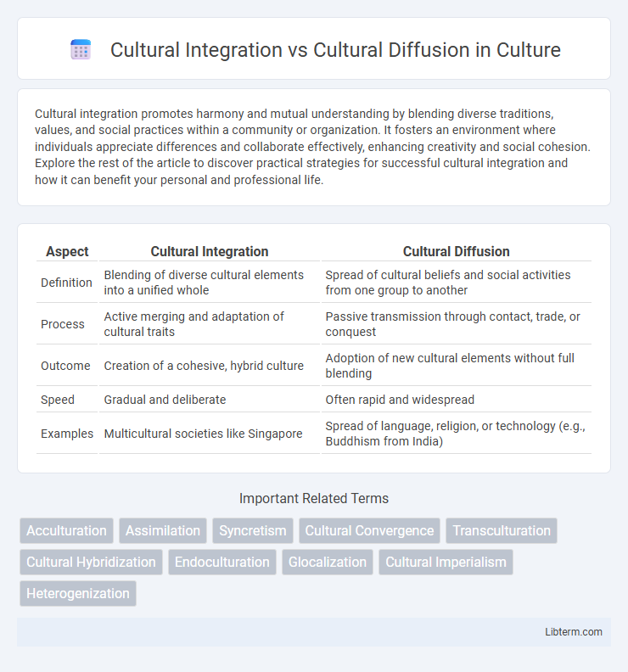Click 'Multicultural societies like Singapore' cell

(x=209, y=434)
